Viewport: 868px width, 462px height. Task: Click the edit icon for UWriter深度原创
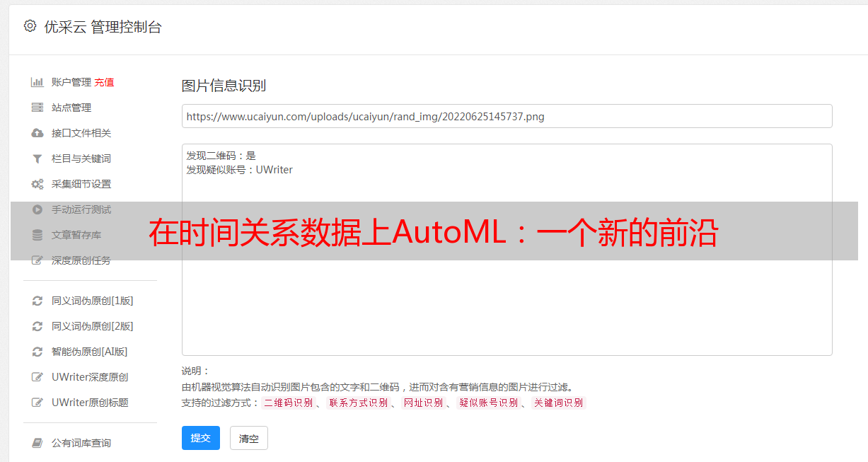pos(37,377)
